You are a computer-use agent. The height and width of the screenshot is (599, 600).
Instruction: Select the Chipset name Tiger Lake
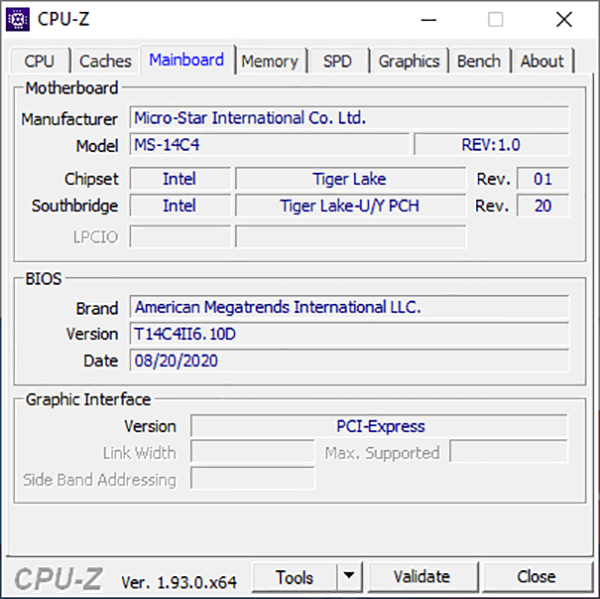point(350,178)
